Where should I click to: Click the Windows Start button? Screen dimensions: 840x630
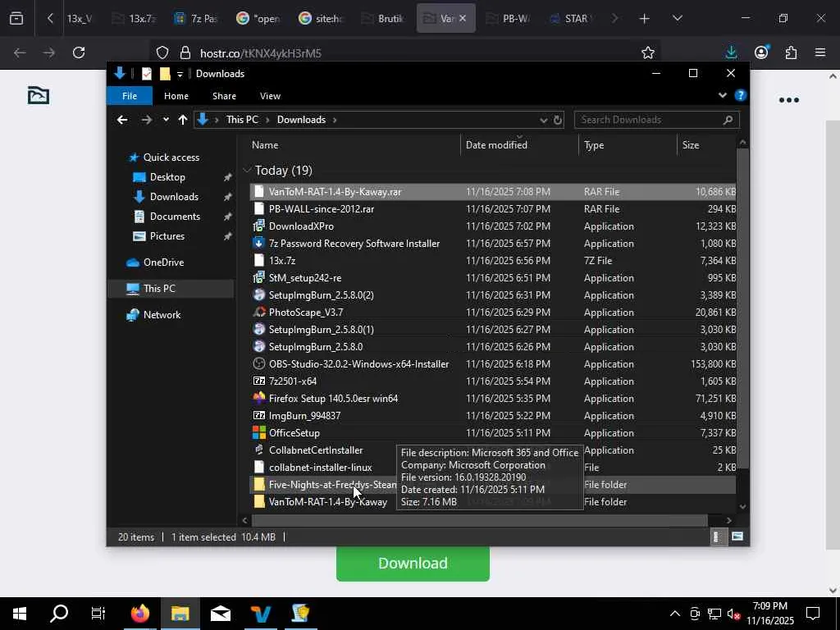(x=20, y=614)
